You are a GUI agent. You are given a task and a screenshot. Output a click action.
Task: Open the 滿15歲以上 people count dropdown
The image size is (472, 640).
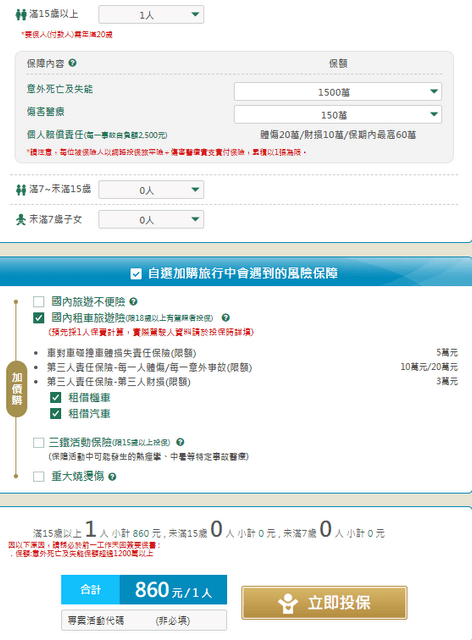151,15
